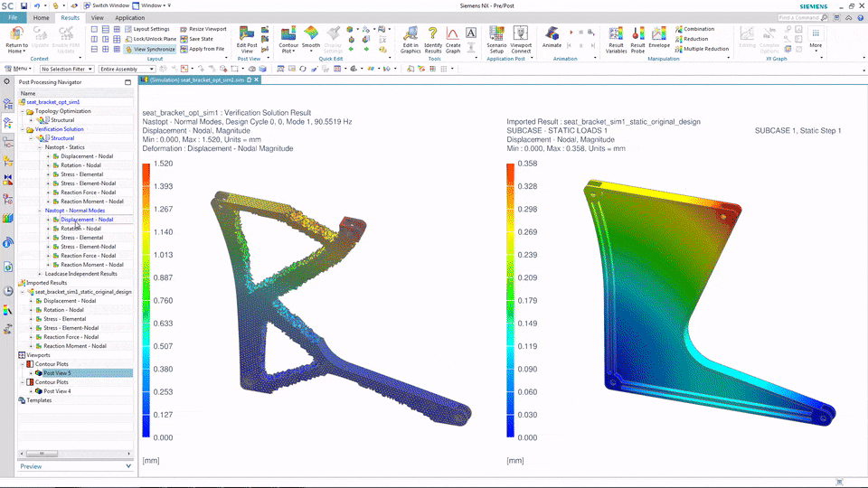Switch to the View tab
Image resolution: width=868 pixels, height=488 pixels.
coord(98,18)
